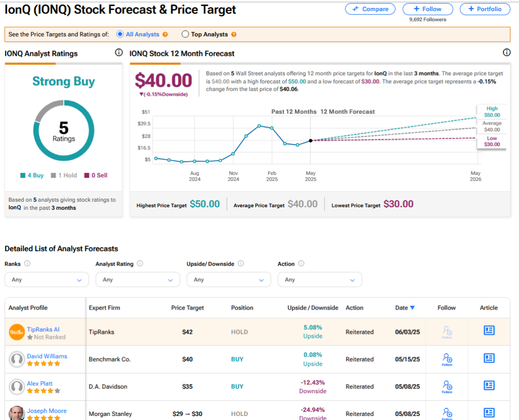
Task: Open article icon in Alex Platt row
Action: point(489,385)
